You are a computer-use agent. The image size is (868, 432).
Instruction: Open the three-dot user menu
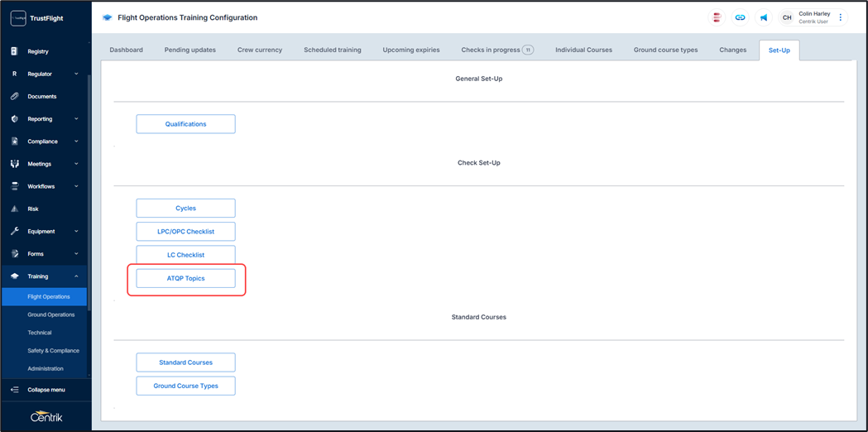(x=841, y=17)
